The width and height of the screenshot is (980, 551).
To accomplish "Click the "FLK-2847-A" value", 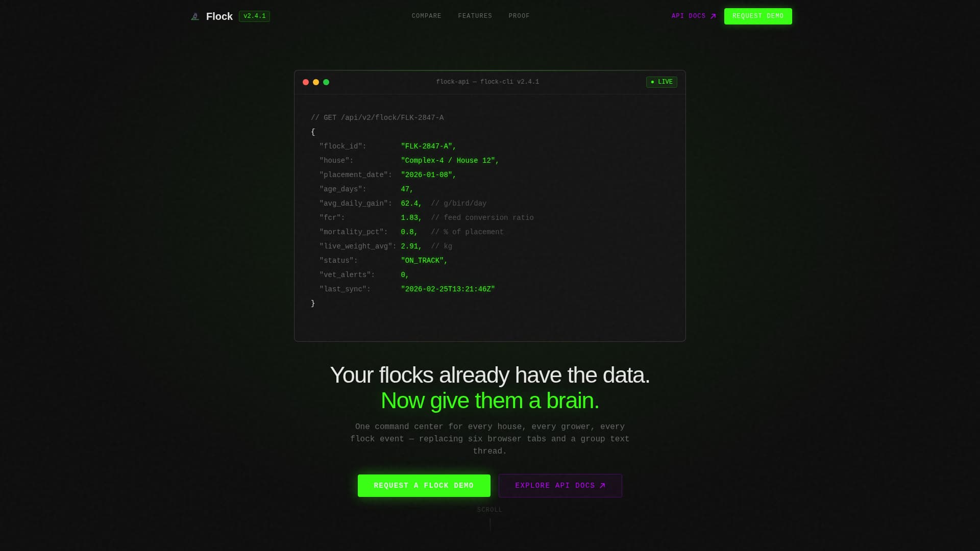I will [x=428, y=146].
